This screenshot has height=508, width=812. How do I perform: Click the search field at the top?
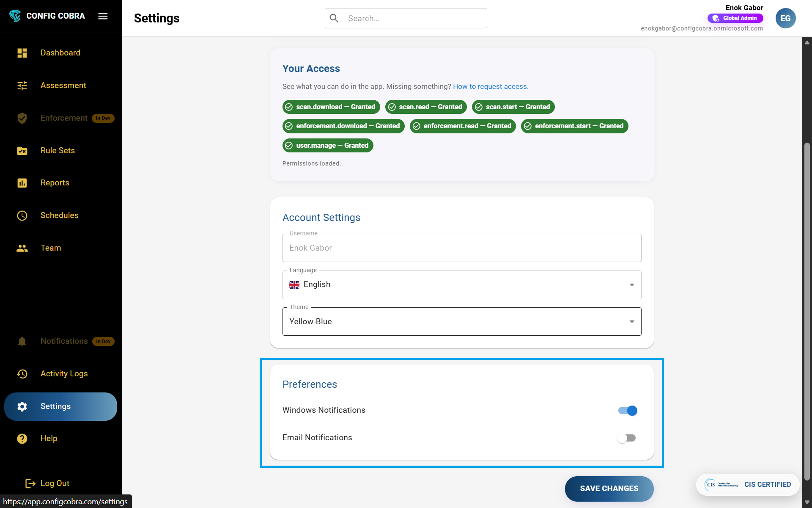click(x=406, y=18)
